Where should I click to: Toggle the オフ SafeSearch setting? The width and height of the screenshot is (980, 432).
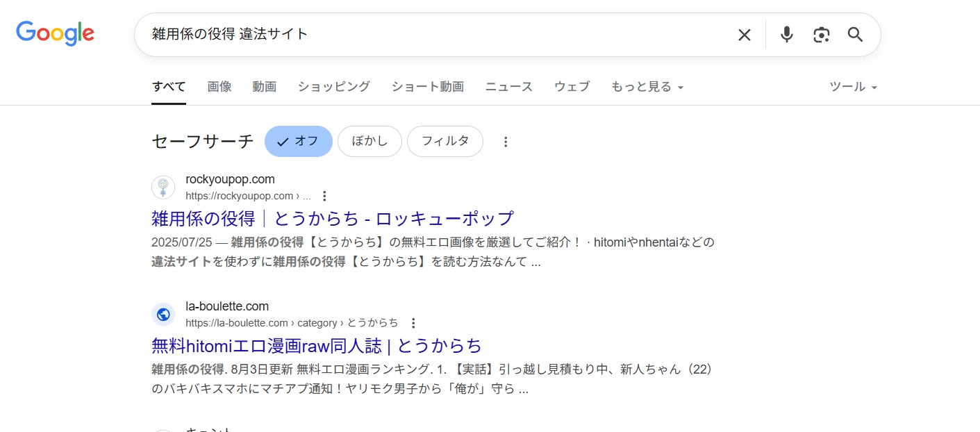click(x=299, y=141)
